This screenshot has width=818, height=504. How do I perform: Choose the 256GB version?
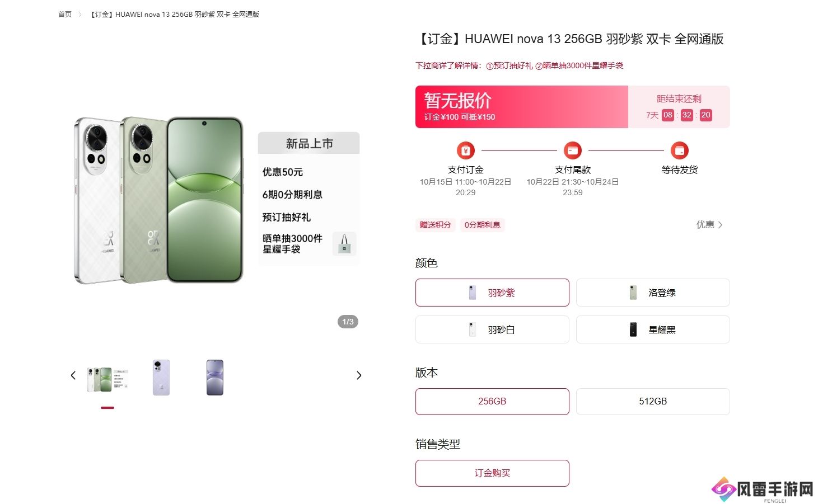click(492, 402)
